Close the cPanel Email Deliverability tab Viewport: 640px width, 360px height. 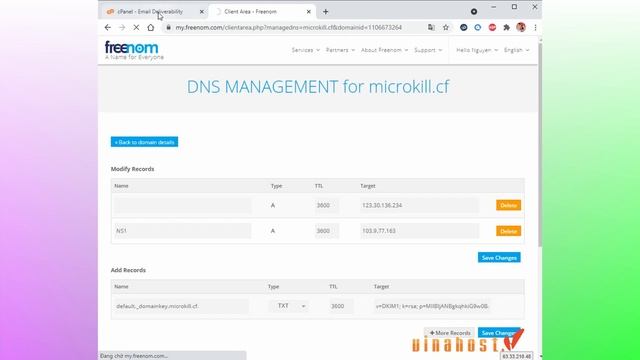tap(202, 12)
